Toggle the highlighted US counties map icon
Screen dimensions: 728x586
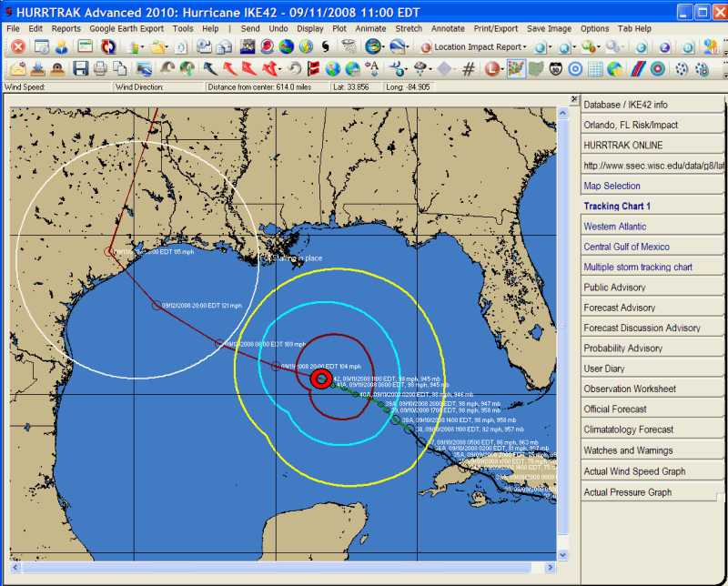tap(516, 68)
